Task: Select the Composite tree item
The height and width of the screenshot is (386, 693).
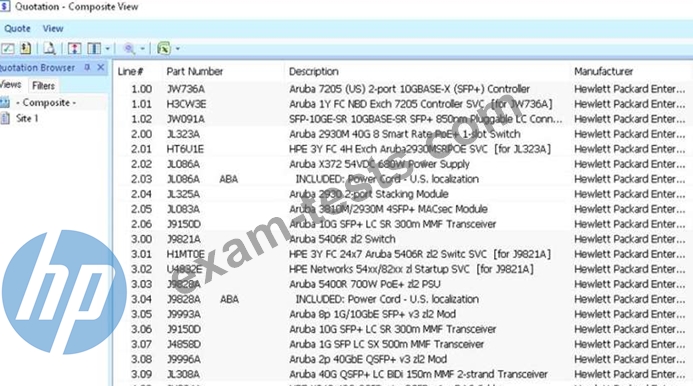Action: tap(46, 103)
